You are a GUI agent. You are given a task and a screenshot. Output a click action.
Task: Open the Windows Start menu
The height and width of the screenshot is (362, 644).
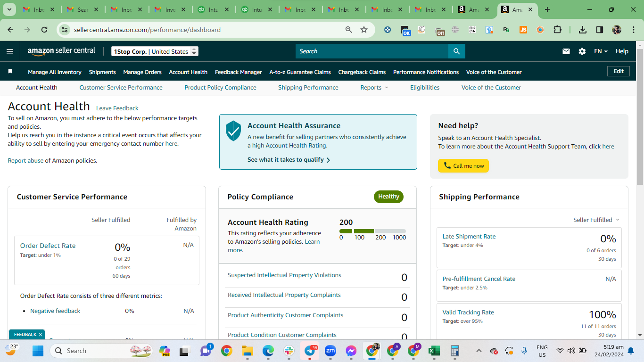(38, 351)
